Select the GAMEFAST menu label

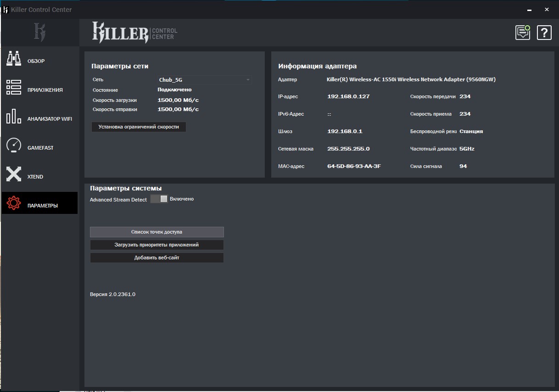40,148
